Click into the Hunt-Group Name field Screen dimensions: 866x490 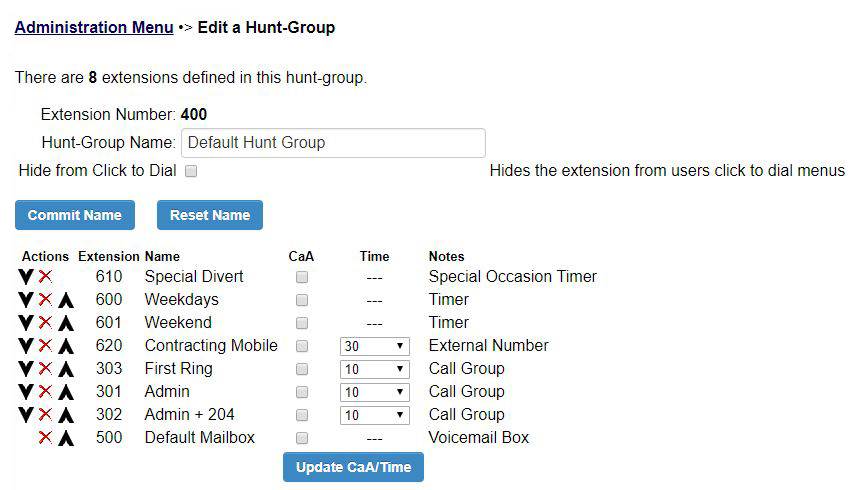334,143
